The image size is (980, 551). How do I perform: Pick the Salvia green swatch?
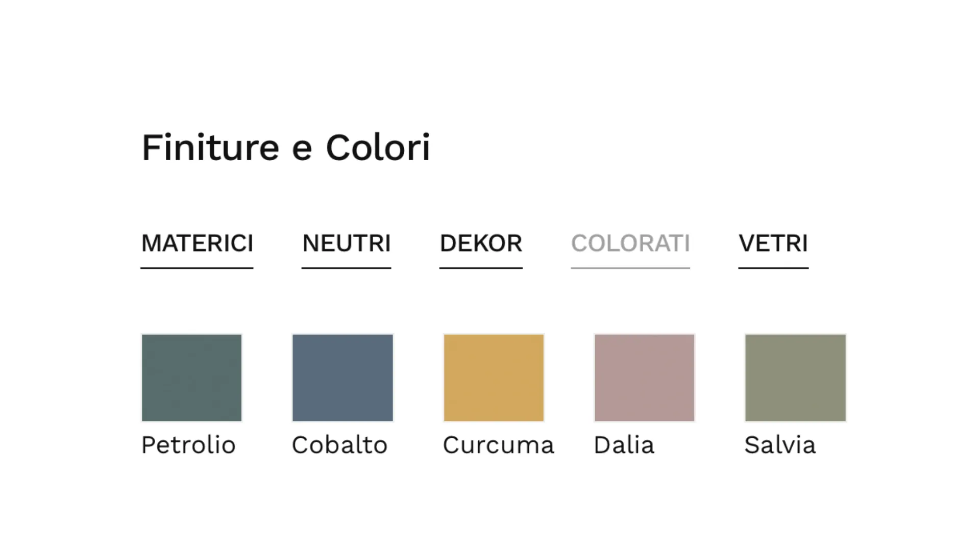point(795,378)
